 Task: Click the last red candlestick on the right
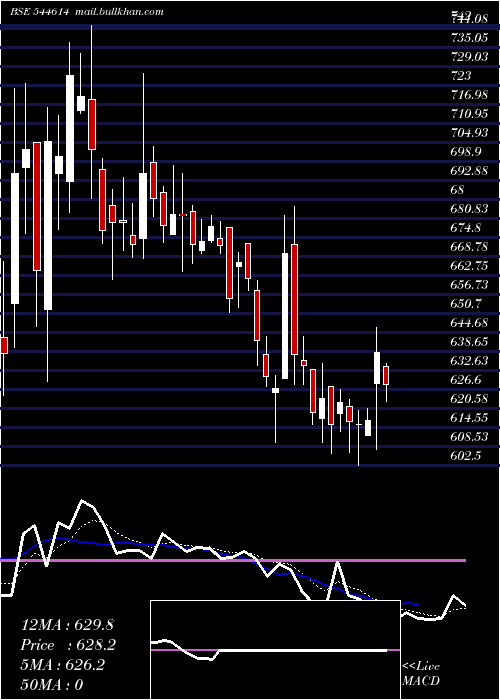tap(386, 375)
